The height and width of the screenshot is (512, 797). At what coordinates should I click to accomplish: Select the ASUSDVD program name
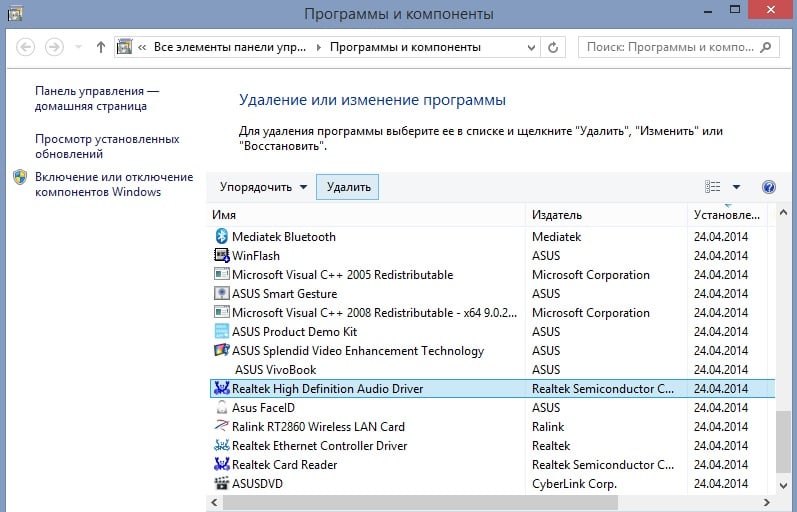click(x=257, y=484)
